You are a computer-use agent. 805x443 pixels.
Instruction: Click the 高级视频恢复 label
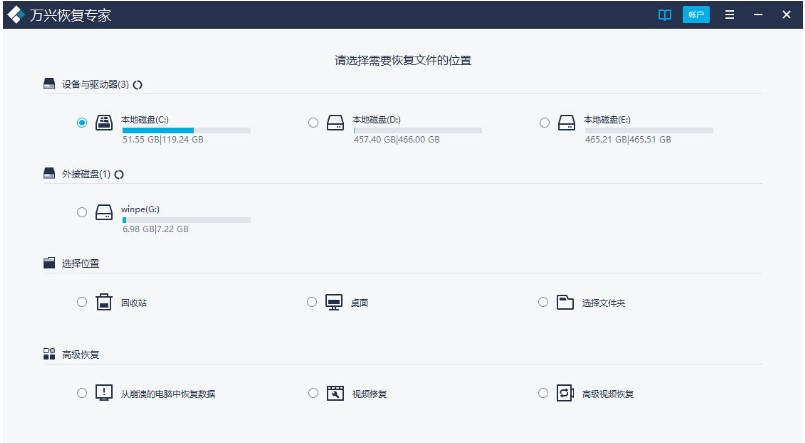click(x=607, y=394)
